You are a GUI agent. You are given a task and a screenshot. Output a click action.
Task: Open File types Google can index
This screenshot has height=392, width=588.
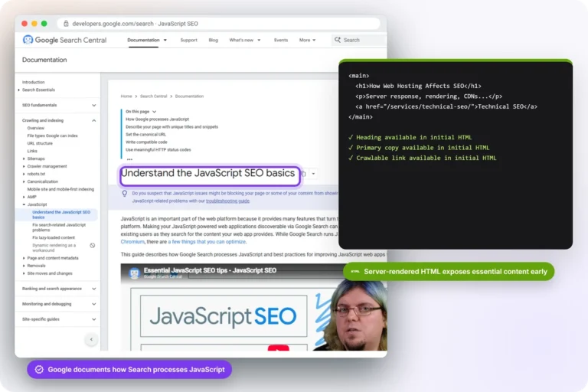tap(52, 136)
